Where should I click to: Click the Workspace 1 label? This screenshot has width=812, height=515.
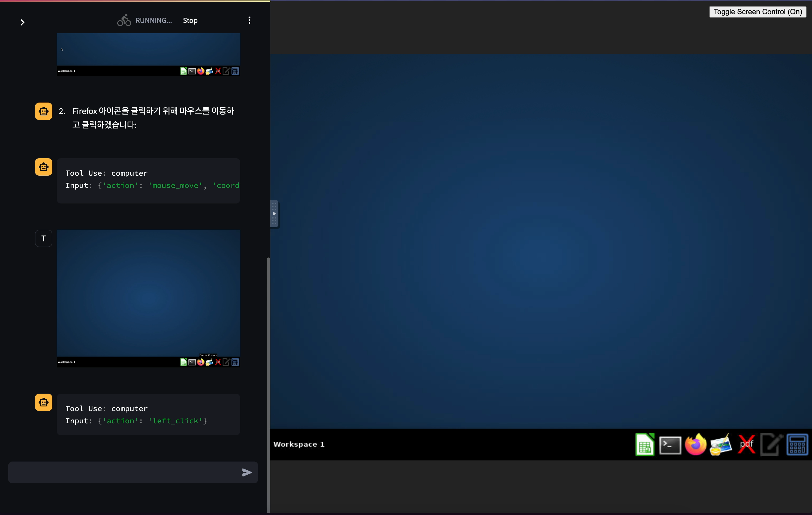point(299,445)
